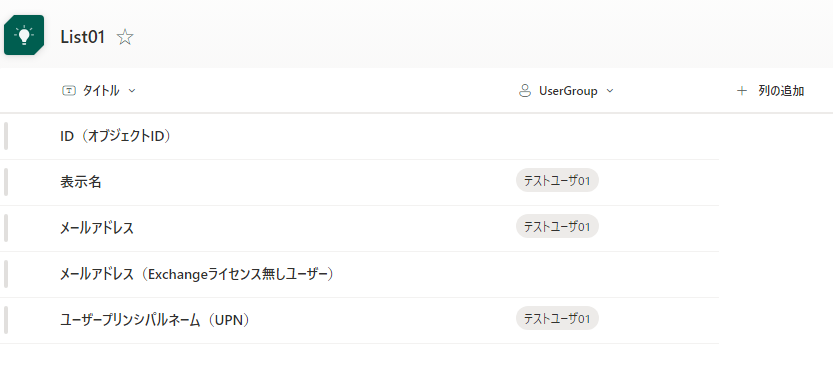Open the ユーザープリンシパルネーム（UPN） item
This screenshot has width=833, height=387.
tap(156, 321)
